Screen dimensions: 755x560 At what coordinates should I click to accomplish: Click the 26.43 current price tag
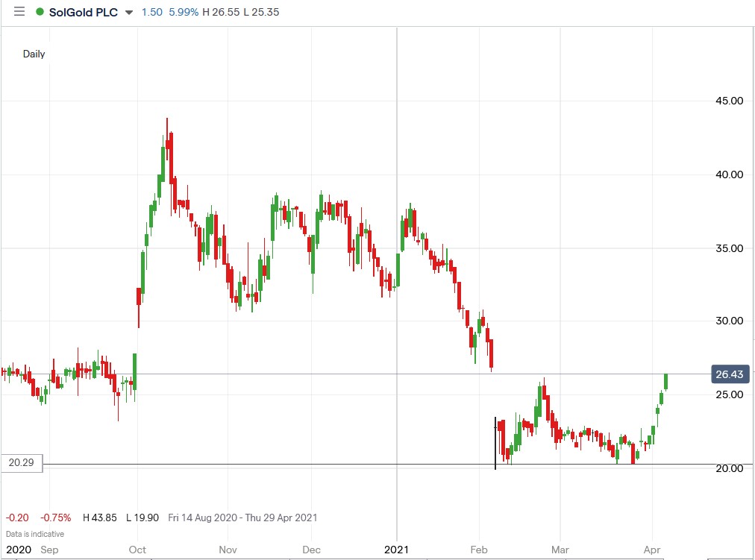729,374
